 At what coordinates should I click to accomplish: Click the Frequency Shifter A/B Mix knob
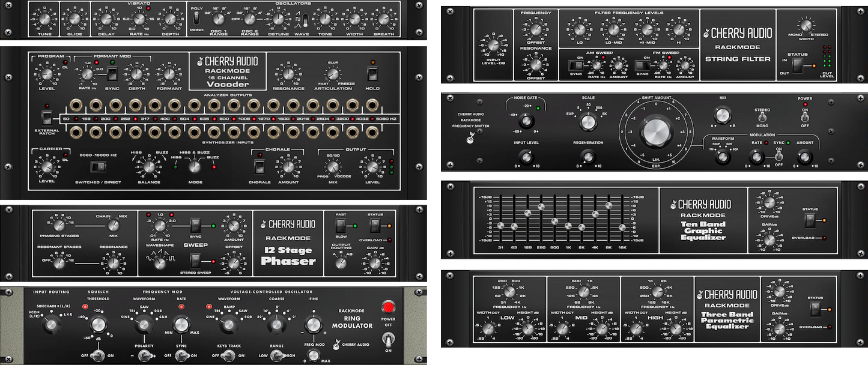pos(721,114)
